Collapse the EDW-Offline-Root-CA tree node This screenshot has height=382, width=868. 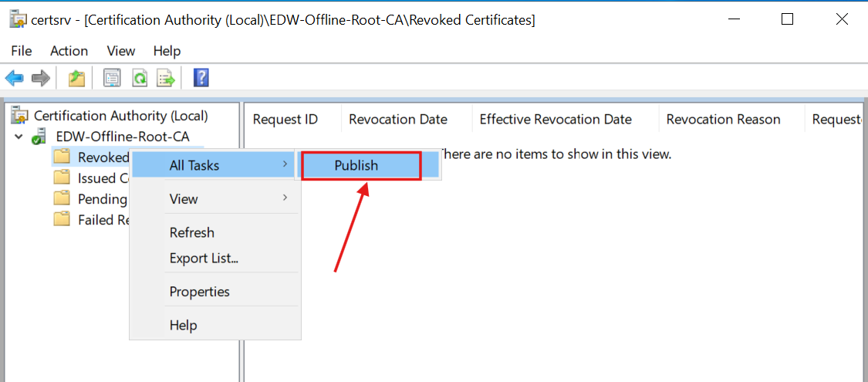tap(19, 136)
